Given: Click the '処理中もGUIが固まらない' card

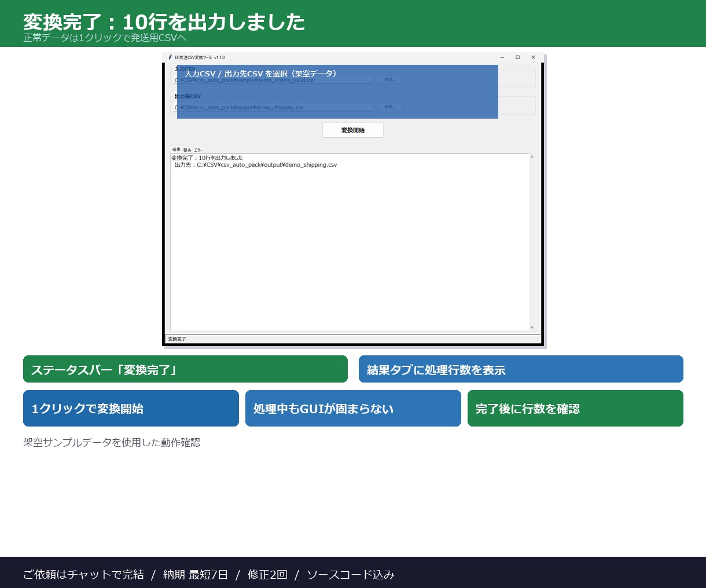Looking at the screenshot, I should click(x=353, y=409).
